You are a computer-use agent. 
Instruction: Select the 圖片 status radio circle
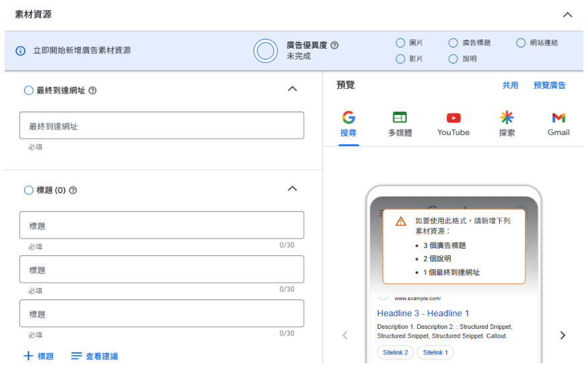pyautogui.click(x=400, y=43)
